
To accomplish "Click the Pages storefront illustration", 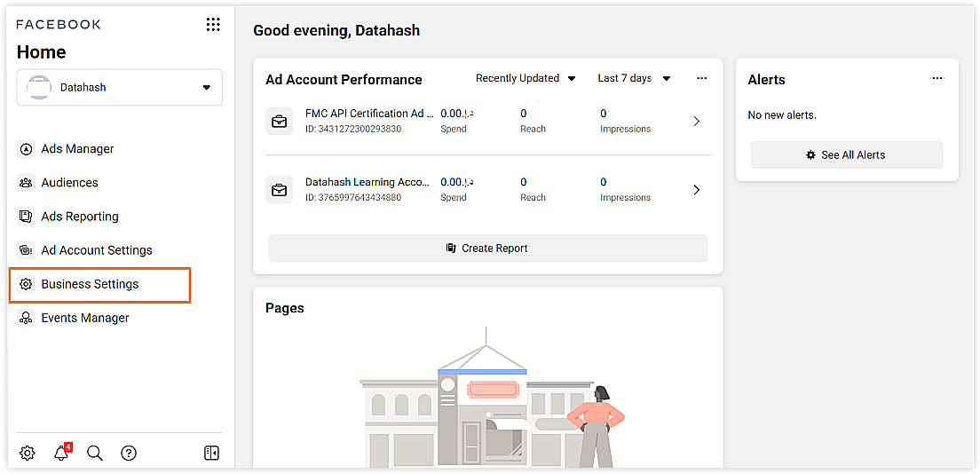I will click(x=492, y=398).
